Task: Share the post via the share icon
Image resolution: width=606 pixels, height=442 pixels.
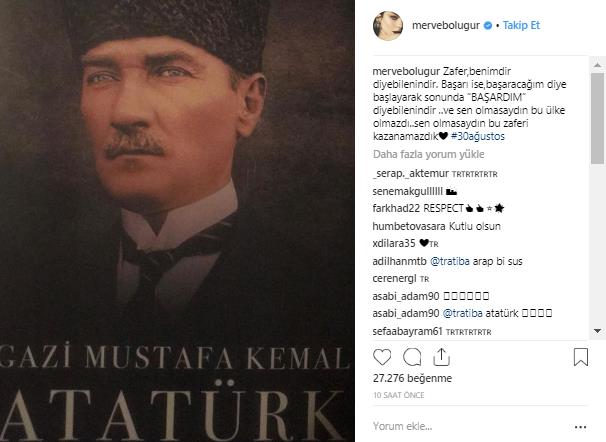Action: pyautogui.click(x=441, y=357)
